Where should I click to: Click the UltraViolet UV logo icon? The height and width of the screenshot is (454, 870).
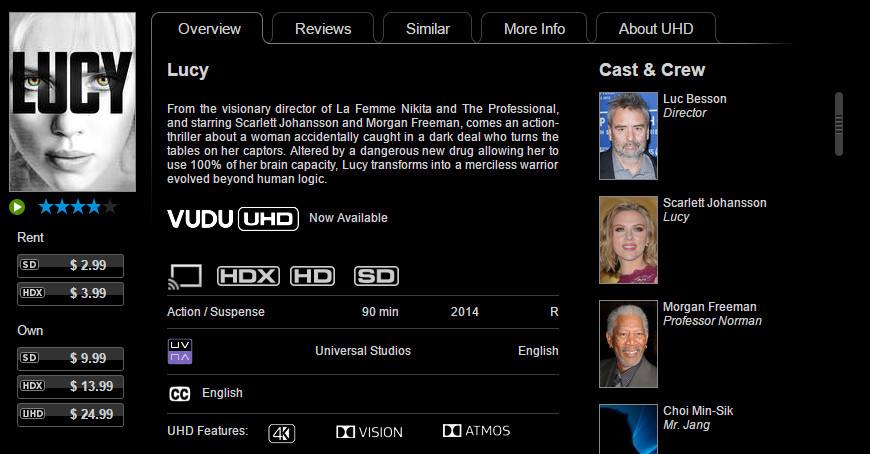coord(180,351)
